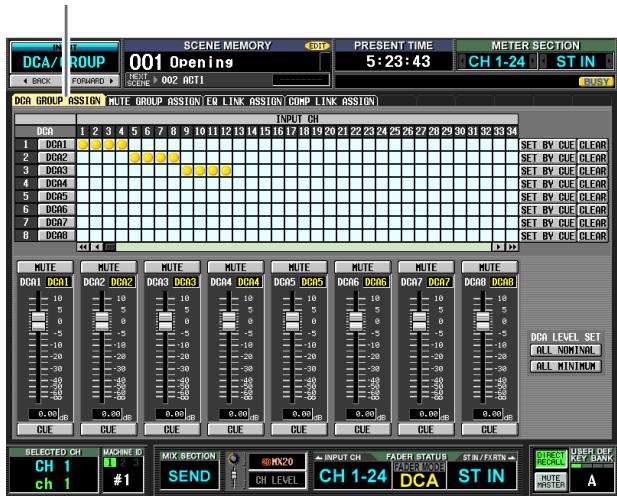Click CLEAR for DCA8 row
This screenshot has height=496, width=617.
[x=593, y=236]
